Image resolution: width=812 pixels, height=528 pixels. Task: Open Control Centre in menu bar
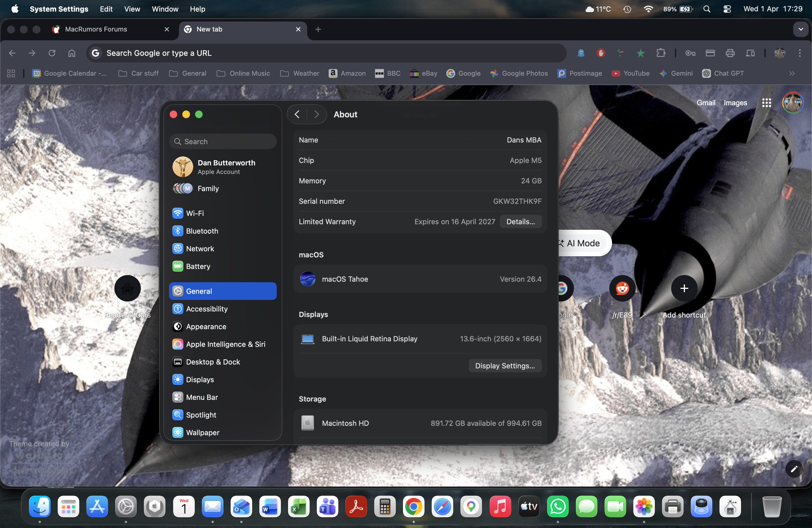pyautogui.click(x=727, y=9)
